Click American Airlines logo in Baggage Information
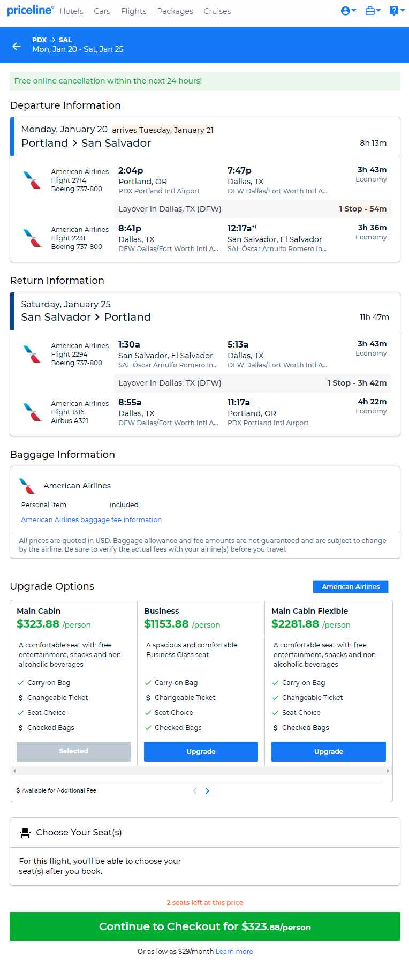409x980 pixels. 27,486
